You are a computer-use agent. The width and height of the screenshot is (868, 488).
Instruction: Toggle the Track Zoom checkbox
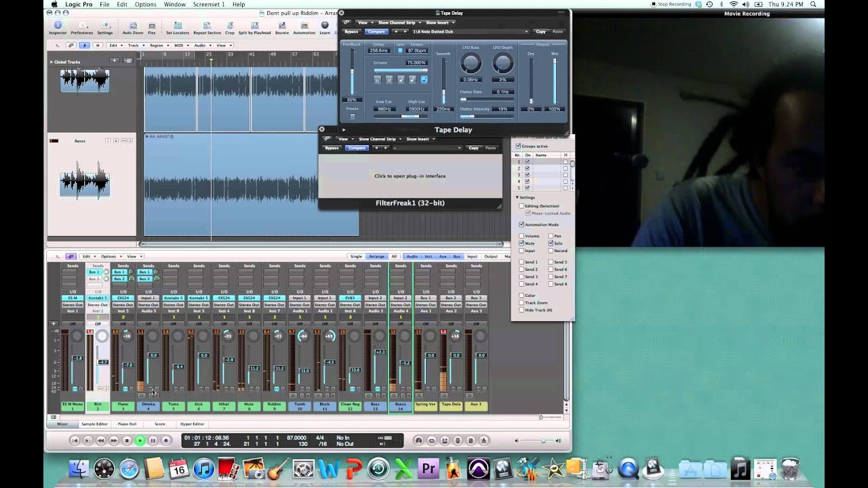click(521, 303)
